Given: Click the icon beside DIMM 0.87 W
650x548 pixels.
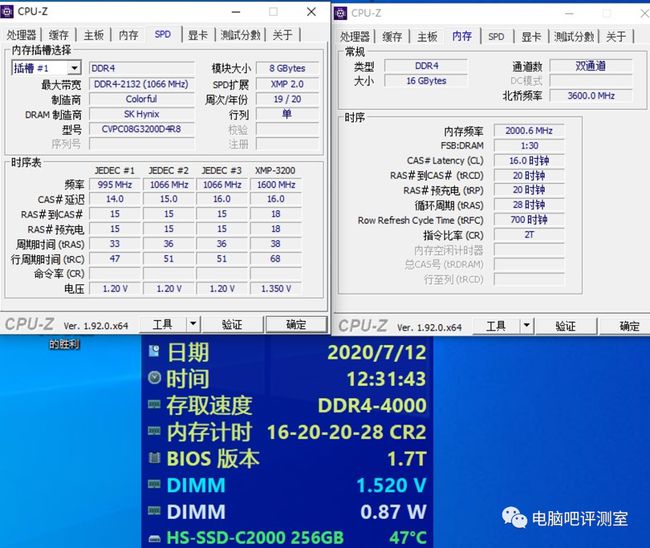Looking at the screenshot, I should click(x=154, y=511).
